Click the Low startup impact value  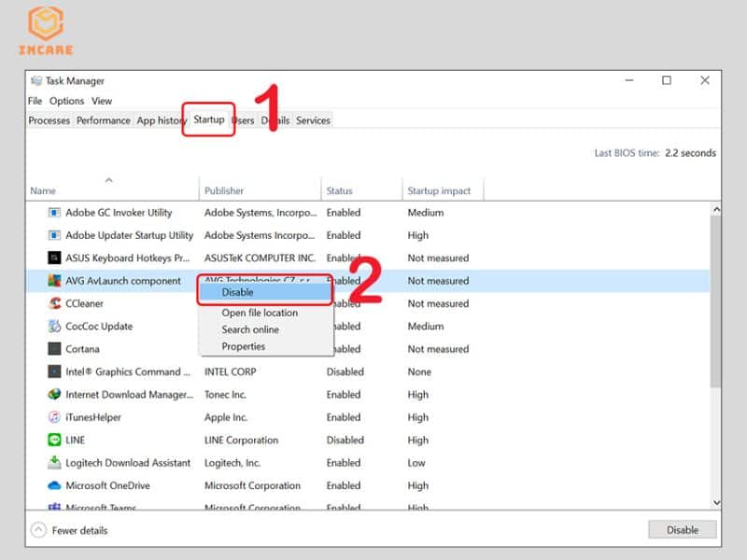point(416,462)
